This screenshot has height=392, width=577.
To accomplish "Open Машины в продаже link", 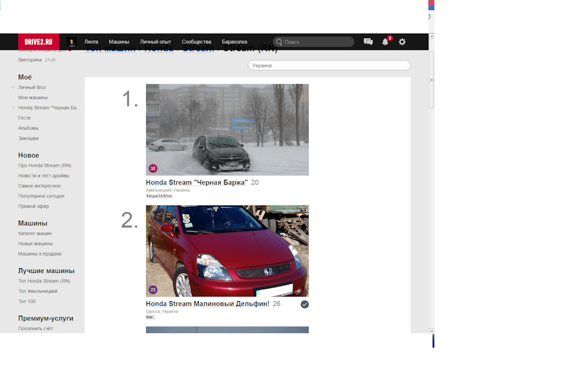I will coord(40,254).
